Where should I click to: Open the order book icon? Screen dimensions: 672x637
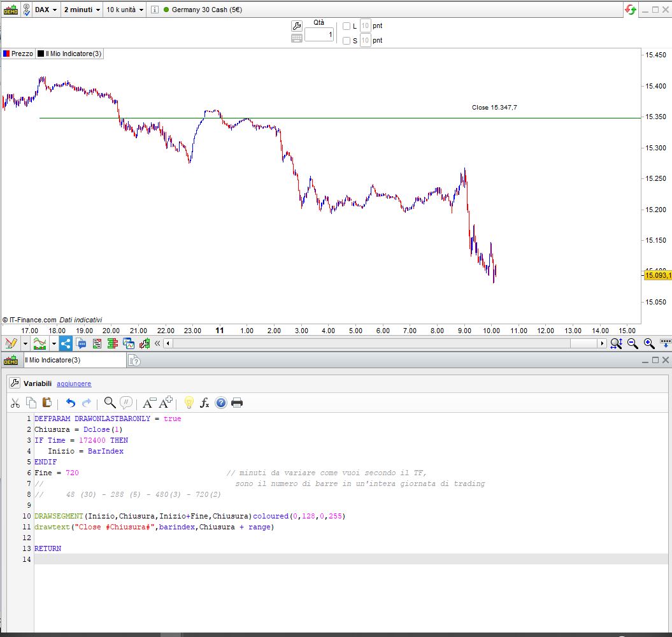pos(113,343)
